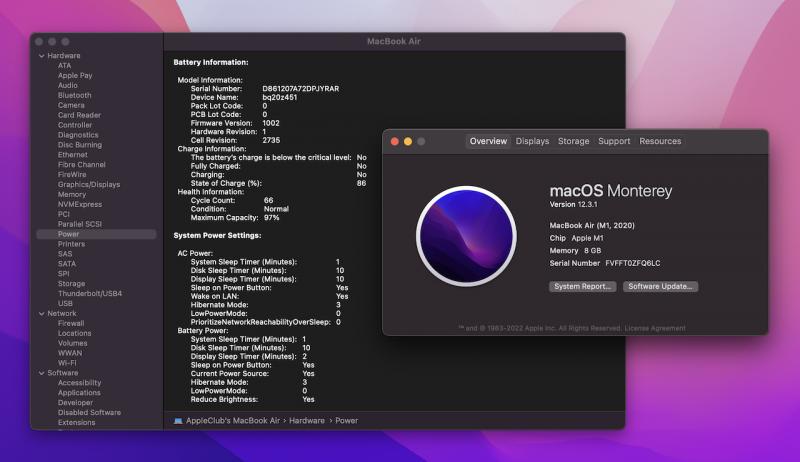This screenshot has height=462, width=800.
Task: Select SAS in the sidebar
Action: tap(65, 254)
